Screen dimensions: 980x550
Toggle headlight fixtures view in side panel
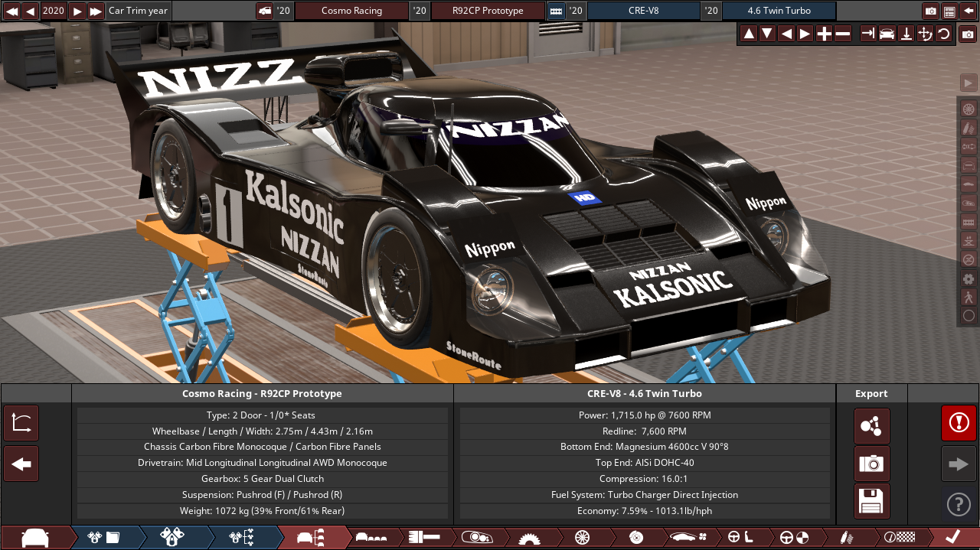969,203
